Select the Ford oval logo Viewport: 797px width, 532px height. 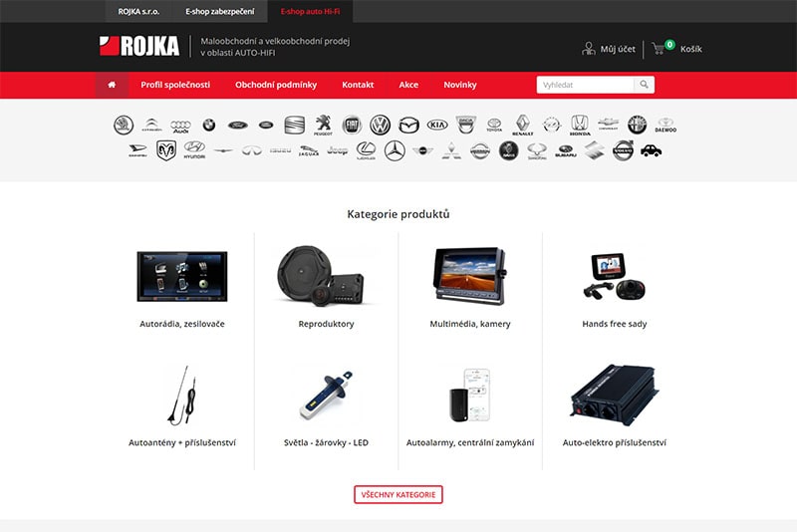tap(237, 125)
